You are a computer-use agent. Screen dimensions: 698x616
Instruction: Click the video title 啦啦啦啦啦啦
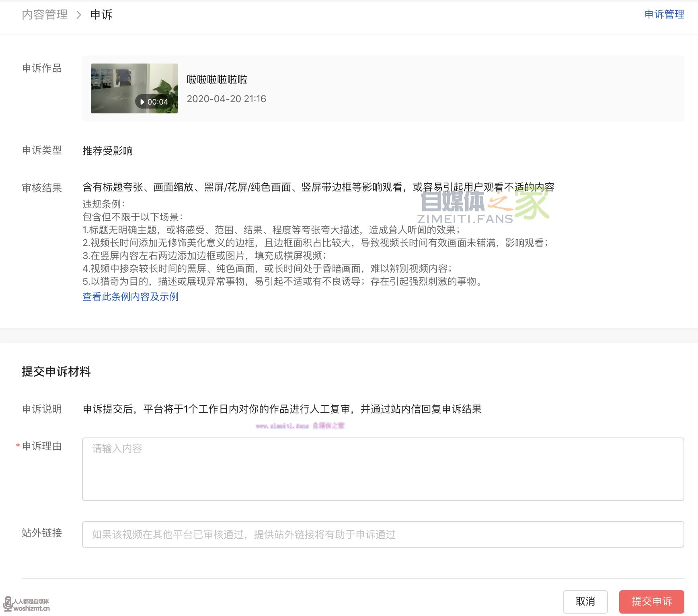[x=218, y=80]
